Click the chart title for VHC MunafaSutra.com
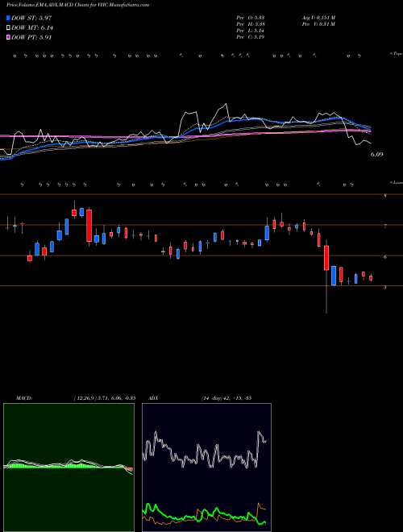403x532 pixels. coord(77,5)
